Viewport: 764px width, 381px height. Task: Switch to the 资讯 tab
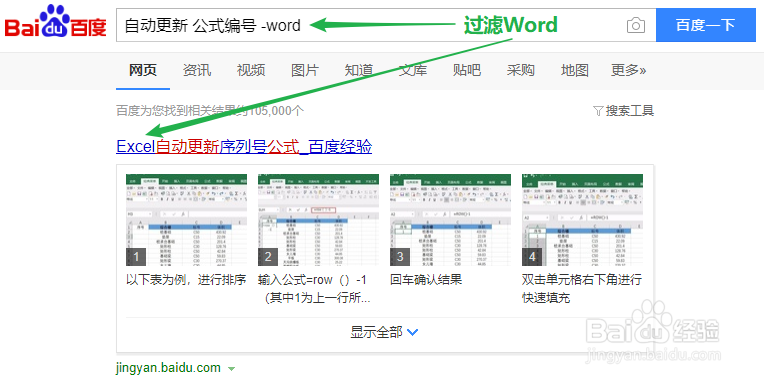tap(197, 70)
